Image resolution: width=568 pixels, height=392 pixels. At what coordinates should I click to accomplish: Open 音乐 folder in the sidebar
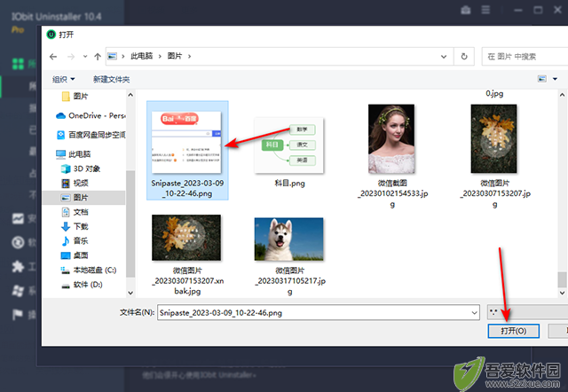(x=75, y=241)
